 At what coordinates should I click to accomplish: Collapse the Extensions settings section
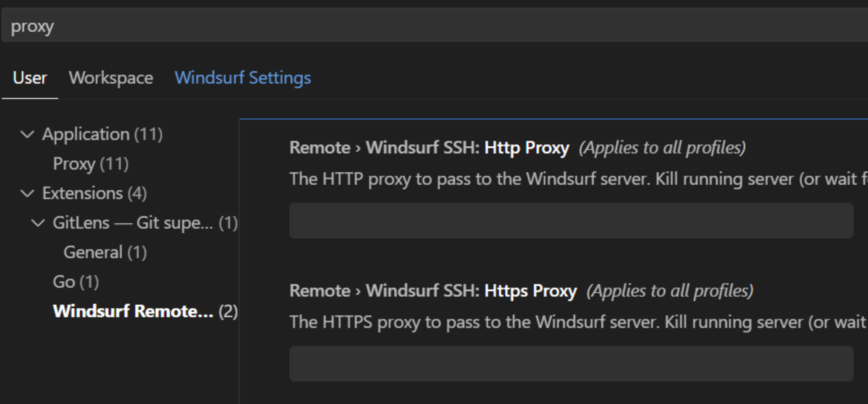(x=27, y=193)
